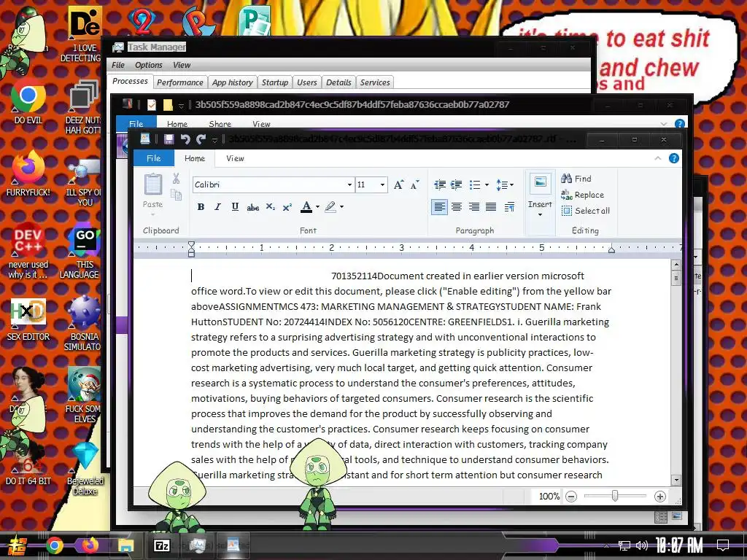Viewport: 747px width, 560px height.
Task: Open the Customize Quick Access Toolbar arrow
Action: pyautogui.click(x=215, y=139)
